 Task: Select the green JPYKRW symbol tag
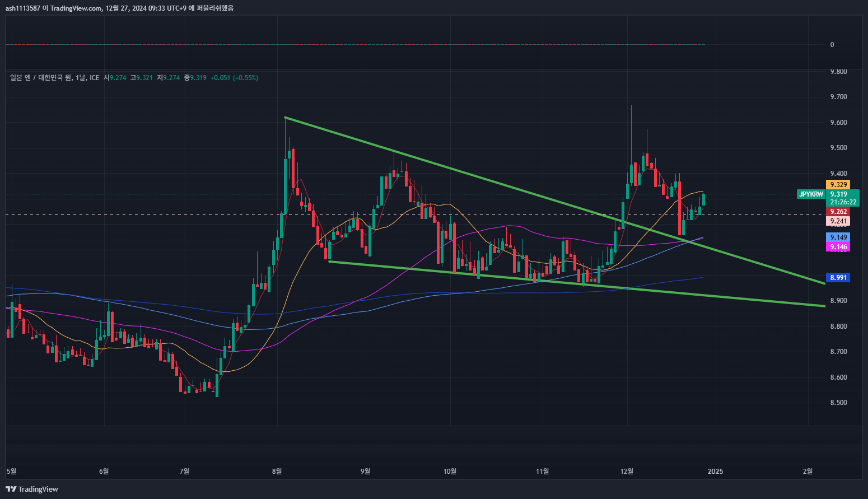coord(811,194)
